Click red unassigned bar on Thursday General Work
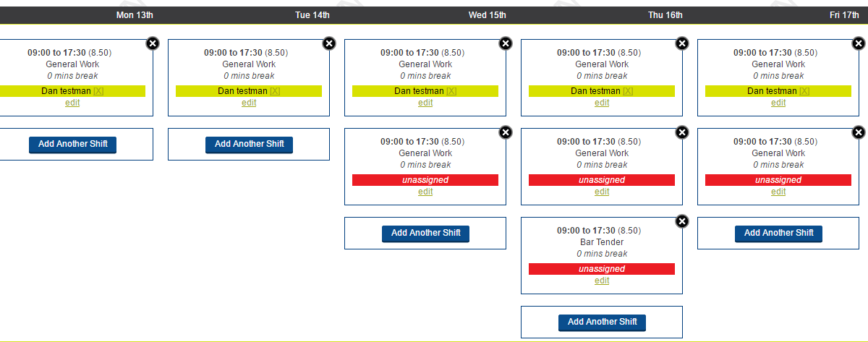868x342 pixels. [x=602, y=180]
